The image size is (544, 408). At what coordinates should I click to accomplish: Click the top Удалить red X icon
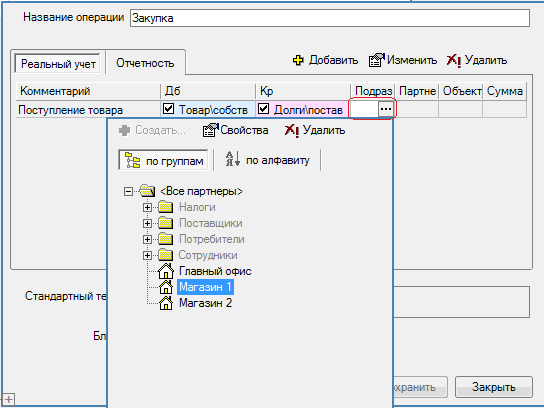(454, 61)
